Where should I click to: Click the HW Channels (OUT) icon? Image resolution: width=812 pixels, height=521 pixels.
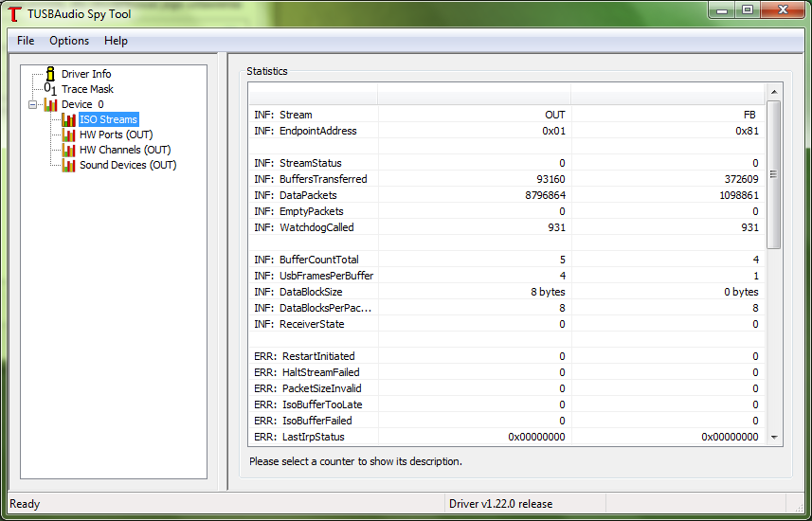(68, 150)
